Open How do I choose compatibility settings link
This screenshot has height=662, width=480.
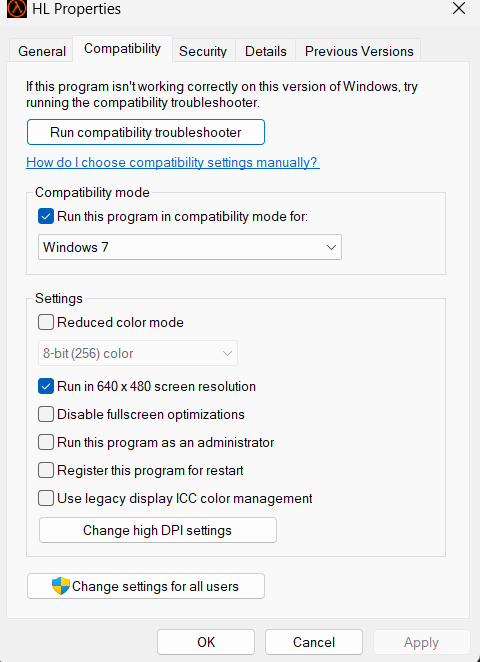[173, 163]
